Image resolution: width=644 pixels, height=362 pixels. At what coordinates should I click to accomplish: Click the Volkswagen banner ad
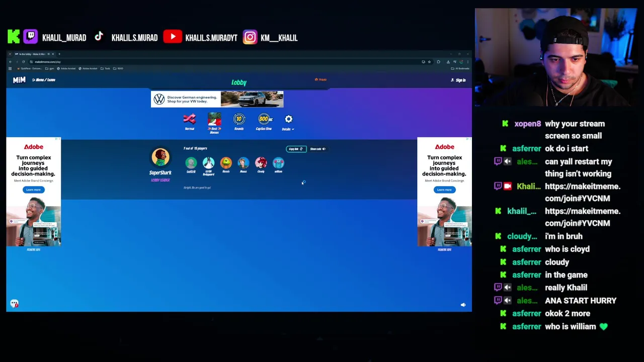[217, 99]
